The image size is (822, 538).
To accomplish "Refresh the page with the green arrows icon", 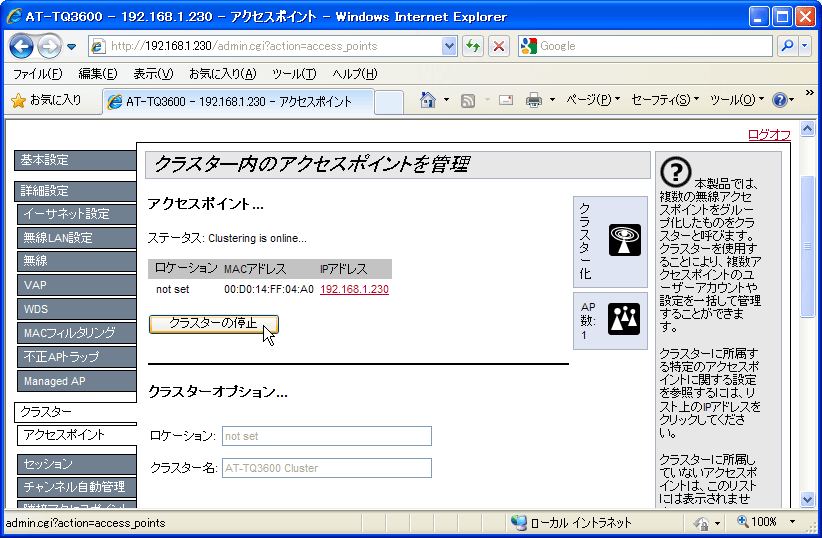I will tap(473, 46).
